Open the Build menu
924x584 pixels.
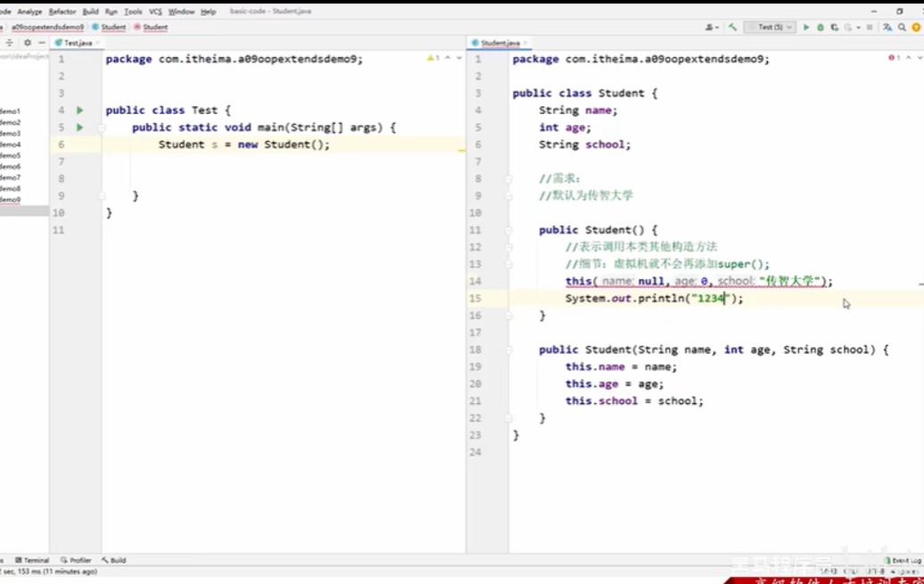pyautogui.click(x=90, y=12)
